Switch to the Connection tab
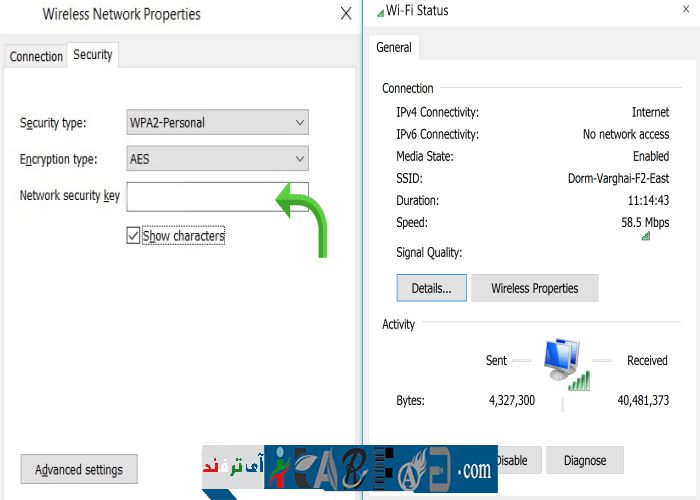Viewport: 700px width, 500px height. [x=36, y=57]
